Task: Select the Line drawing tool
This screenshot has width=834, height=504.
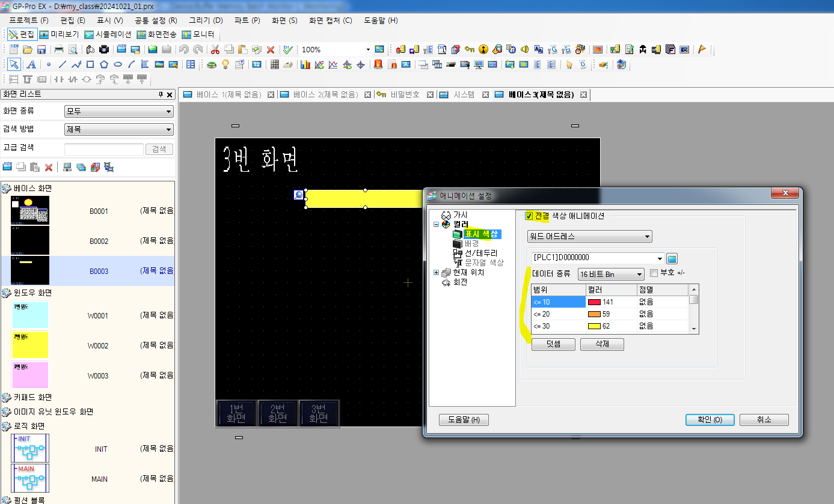Action: tap(62, 64)
